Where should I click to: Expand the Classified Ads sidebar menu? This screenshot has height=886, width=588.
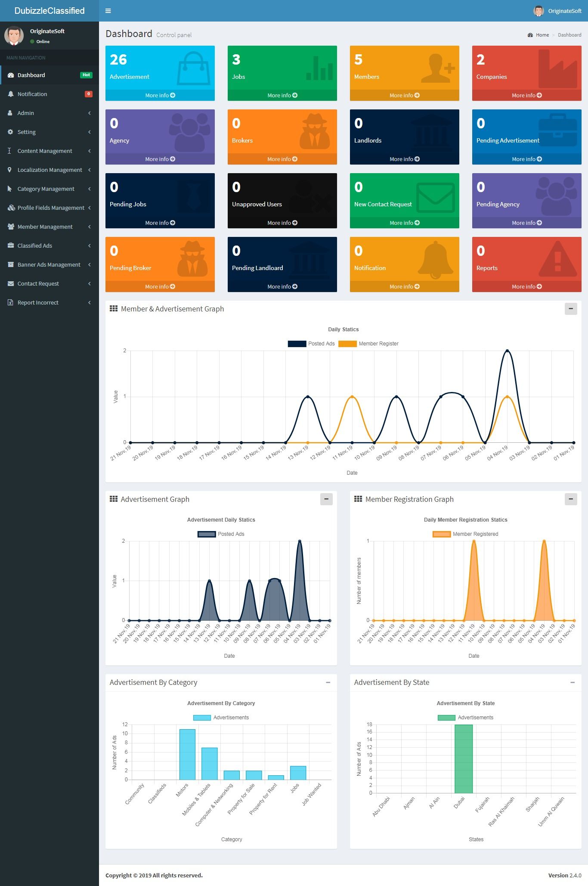(50, 246)
